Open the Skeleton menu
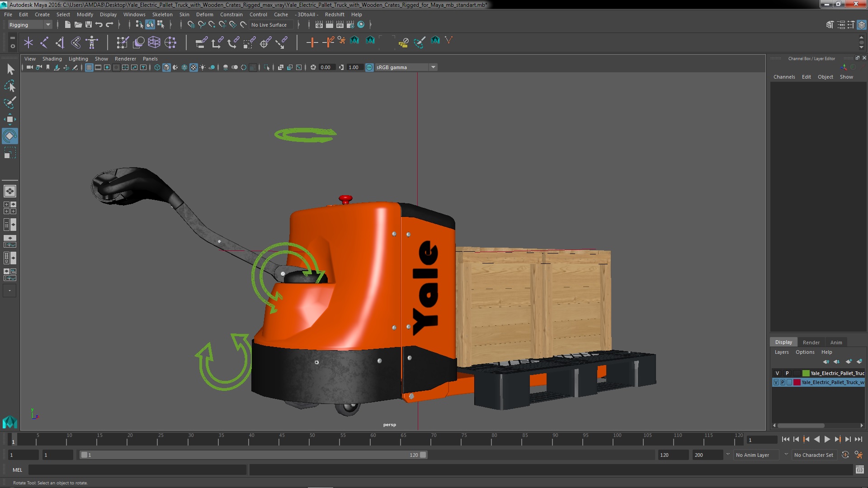This screenshot has height=488, width=868. 162,14
